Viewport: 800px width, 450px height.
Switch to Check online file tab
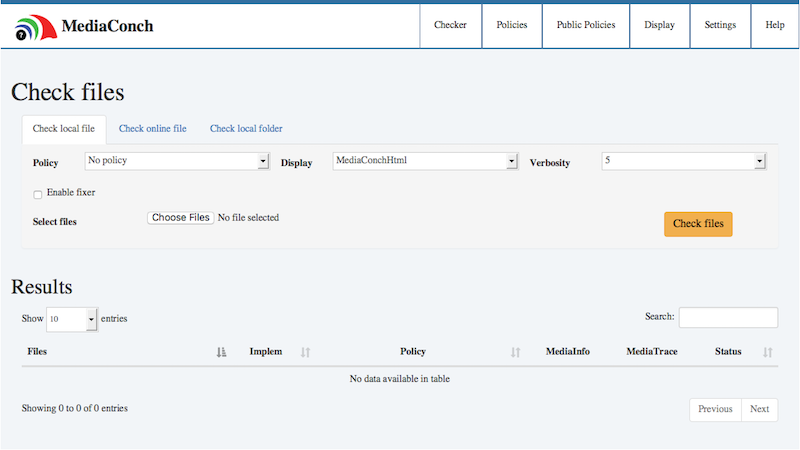[x=152, y=129]
